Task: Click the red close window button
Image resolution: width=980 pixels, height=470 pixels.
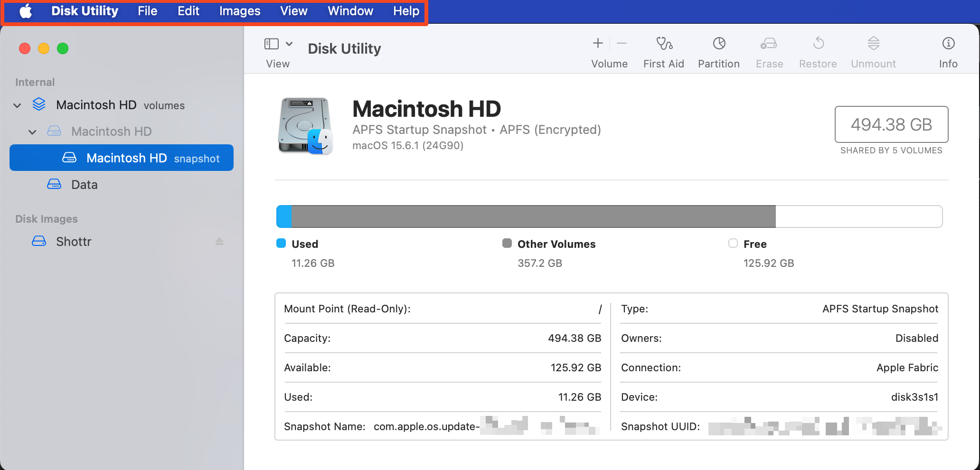Action: click(x=25, y=48)
